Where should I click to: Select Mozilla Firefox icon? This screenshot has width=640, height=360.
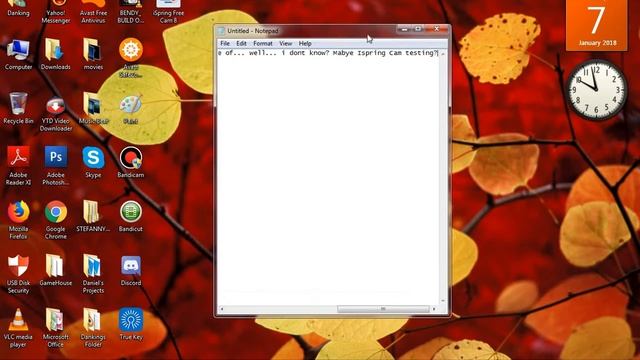[18, 220]
